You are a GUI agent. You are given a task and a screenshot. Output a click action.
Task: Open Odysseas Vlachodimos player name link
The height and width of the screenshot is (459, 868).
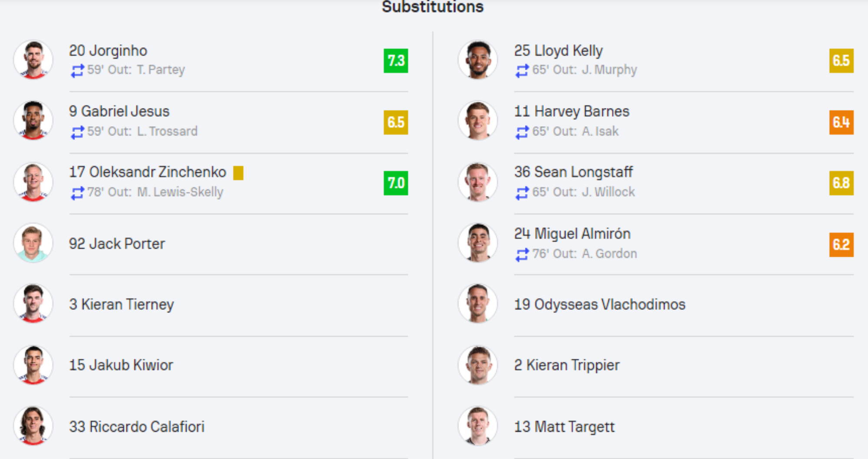599,304
